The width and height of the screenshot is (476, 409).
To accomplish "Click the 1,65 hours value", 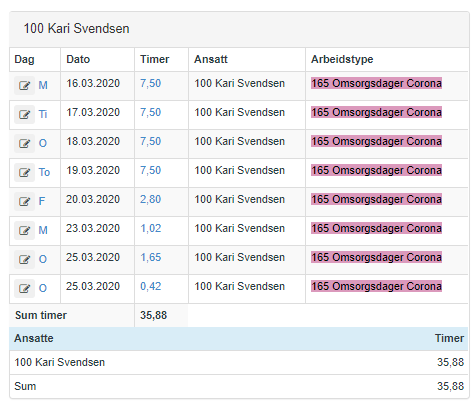I will pyautogui.click(x=150, y=257).
